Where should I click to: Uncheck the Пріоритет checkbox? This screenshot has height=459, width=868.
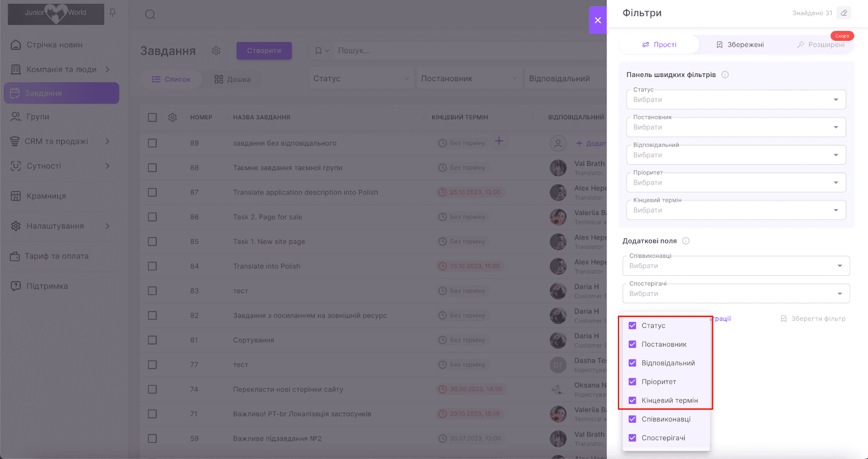[633, 382]
